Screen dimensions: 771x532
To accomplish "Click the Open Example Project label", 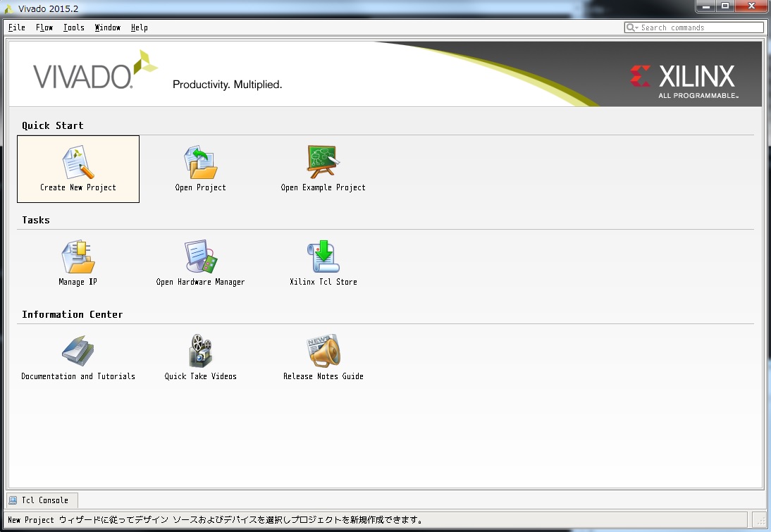I will click(x=323, y=187).
